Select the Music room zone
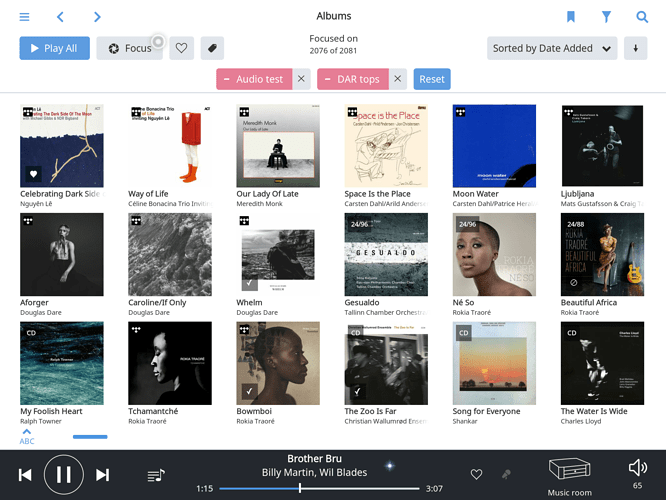Screen dimensions: 666x500 pos(569,477)
